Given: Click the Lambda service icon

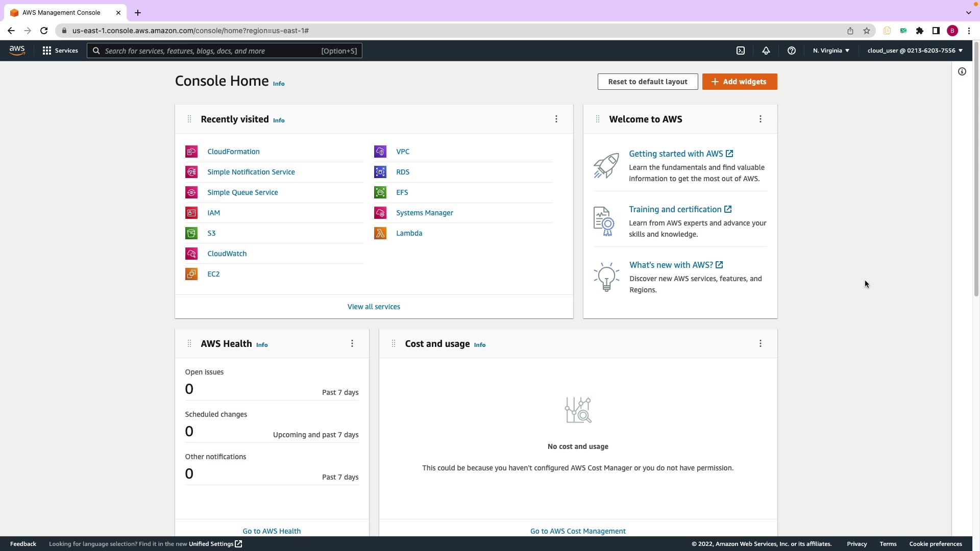Looking at the screenshot, I should point(380,233).
